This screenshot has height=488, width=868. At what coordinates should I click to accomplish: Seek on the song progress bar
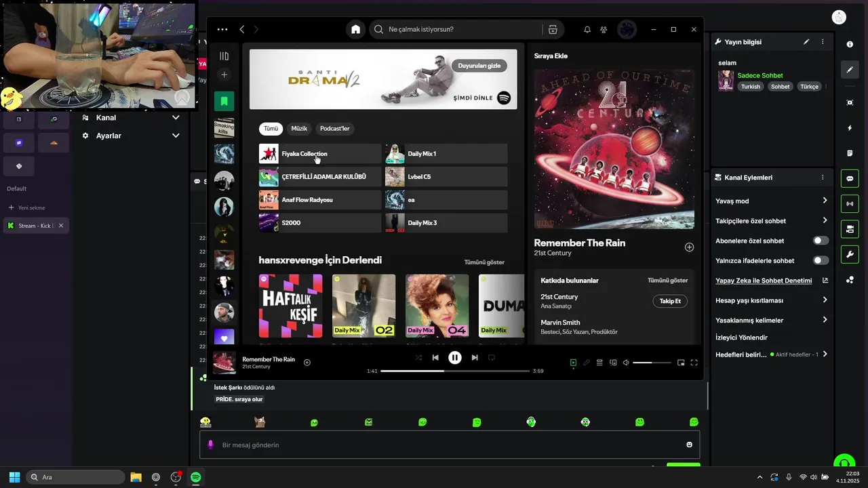(455, 371)
